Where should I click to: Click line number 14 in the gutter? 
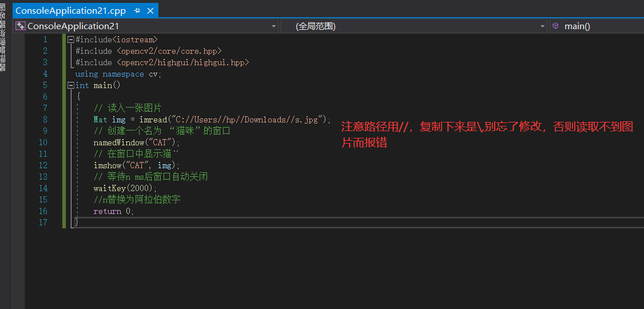[43, 188]
